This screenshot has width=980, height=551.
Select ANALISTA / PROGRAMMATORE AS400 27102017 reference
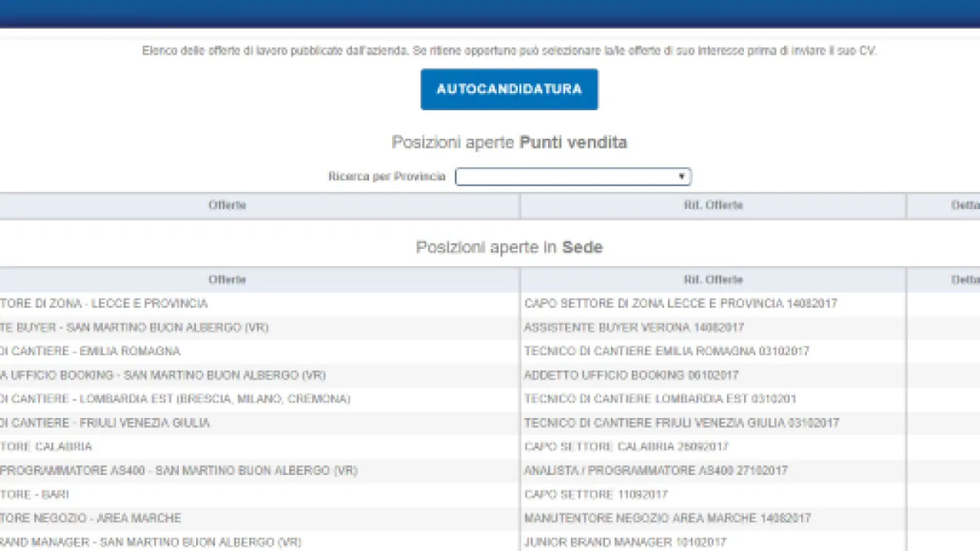(656, 471)
